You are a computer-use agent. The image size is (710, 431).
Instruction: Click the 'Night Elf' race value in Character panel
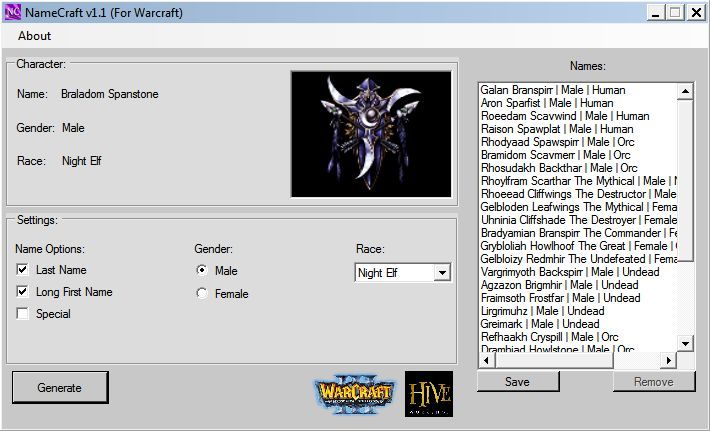click(x=82, y=161)
